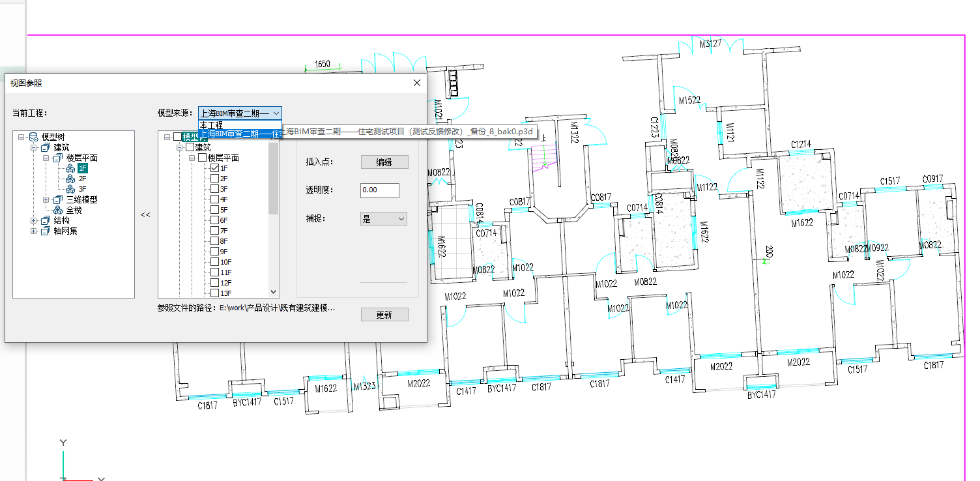This screenshot has width=980, height=481.
Task: Click the 模型树 database icon at the tree root
Action: coord(33,137)
